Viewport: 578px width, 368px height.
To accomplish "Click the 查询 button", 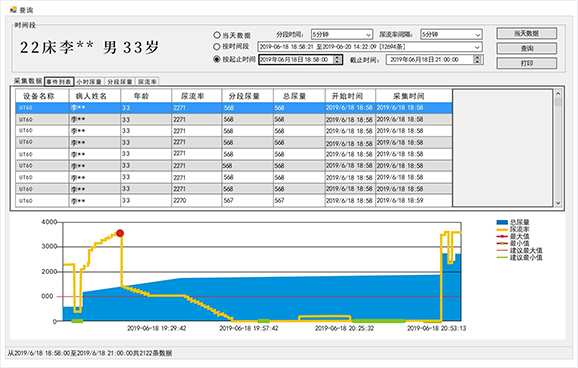I will 526,48.
